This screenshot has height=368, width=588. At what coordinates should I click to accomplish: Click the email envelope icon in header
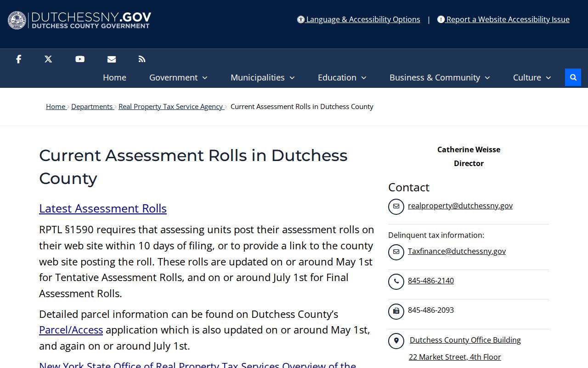(x=112, y=59)
